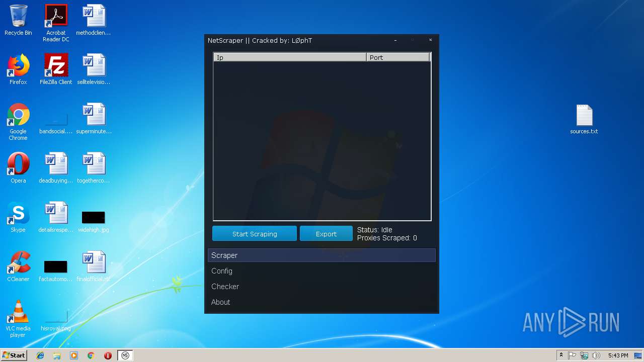Launch the Firefox desktop shortcut
The width and height of the screenshot is (644, 362).
[18, 69]
